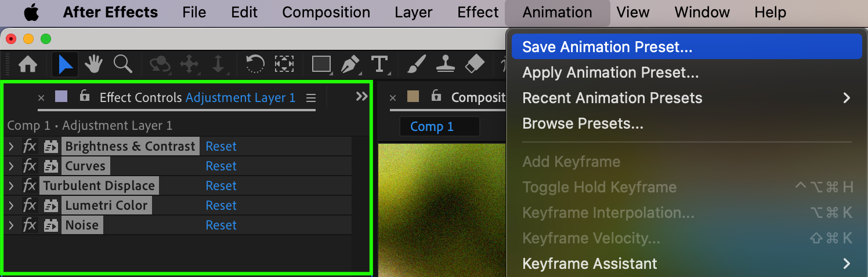The height and width of the screenshot is (277, 868).
Task: Select the Rectangle shape tool
Action: [x=322, y=64]
